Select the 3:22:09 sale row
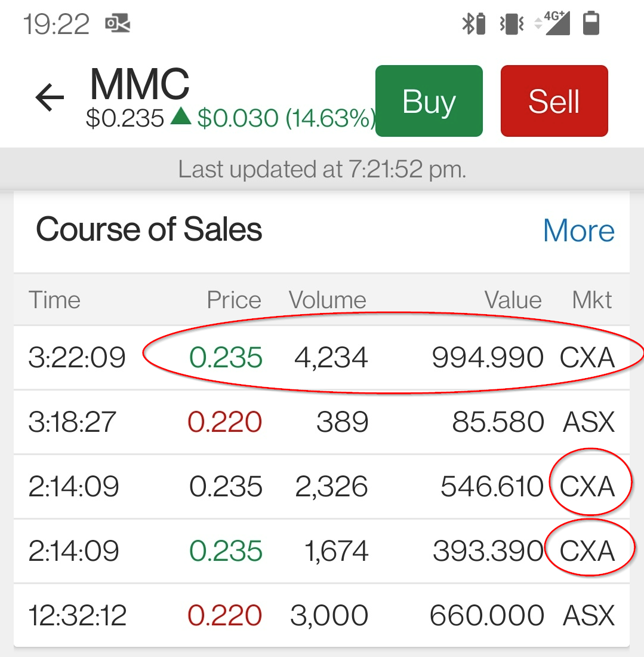 (x=321, y=358)
